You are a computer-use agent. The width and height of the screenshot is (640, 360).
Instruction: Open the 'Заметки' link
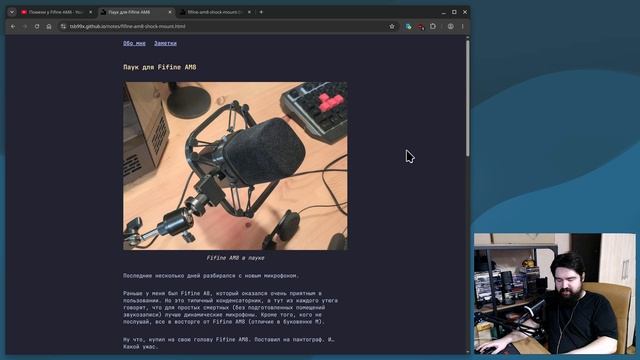pos(165,43)
